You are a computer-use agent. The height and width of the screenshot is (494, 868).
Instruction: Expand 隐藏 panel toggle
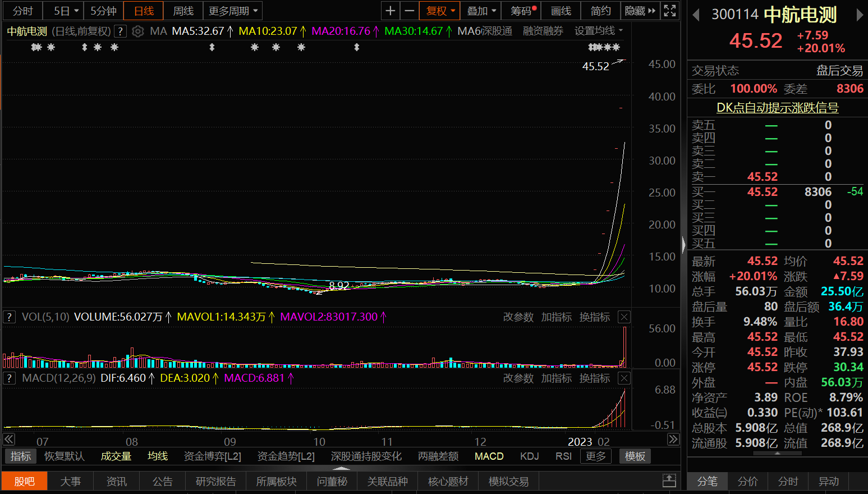point(640,11)
